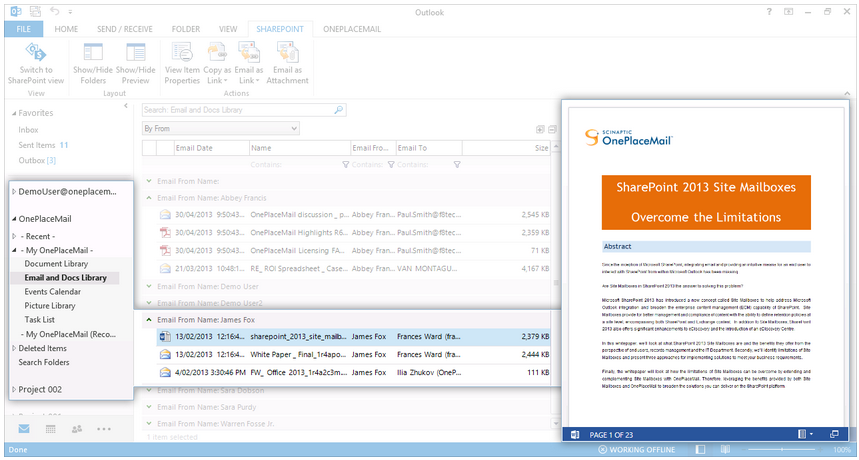Open the Calendar navigation icon
This screenshot has height=460, width=859.
[x=51, y=428]
